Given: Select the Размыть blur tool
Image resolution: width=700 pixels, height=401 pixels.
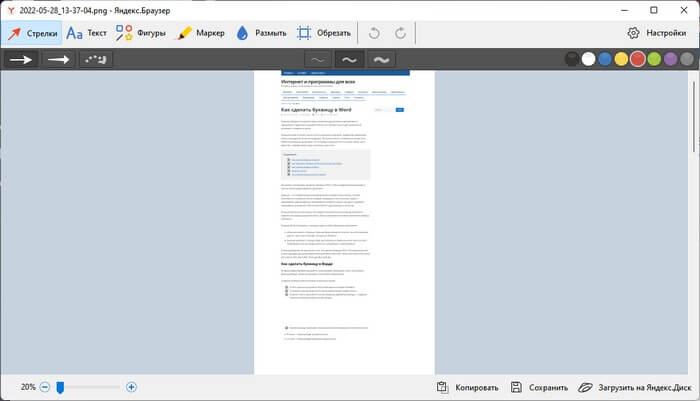Looking at the screenshot, I should (261, 33).
